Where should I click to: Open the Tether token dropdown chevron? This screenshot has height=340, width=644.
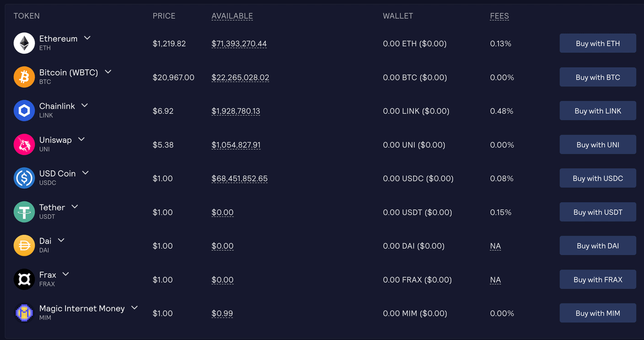click(x=75, y=207)
